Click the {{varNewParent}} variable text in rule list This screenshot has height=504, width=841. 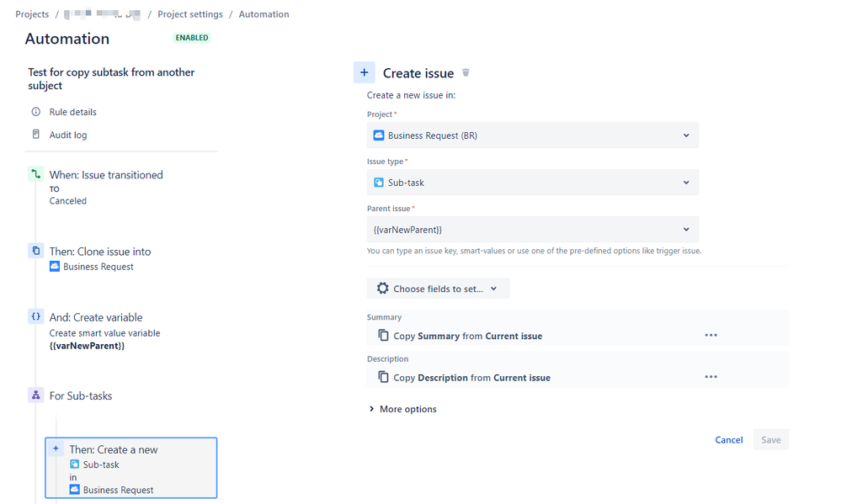click(x=87, y=346)
